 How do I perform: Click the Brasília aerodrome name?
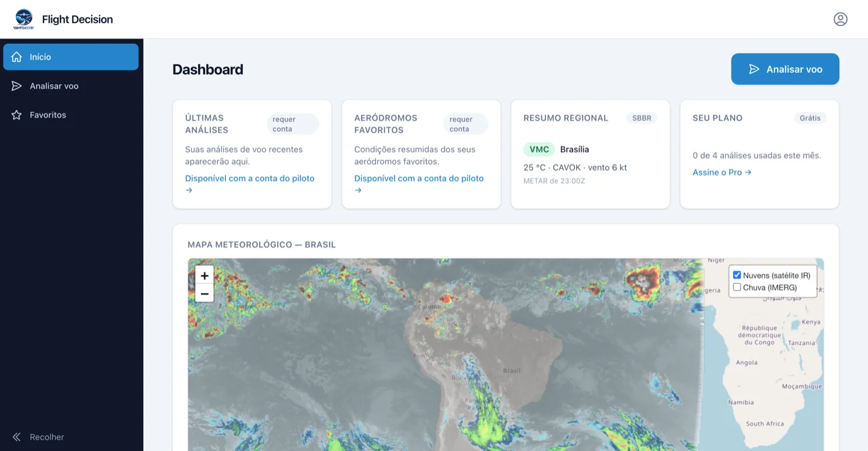pos(574,149)
